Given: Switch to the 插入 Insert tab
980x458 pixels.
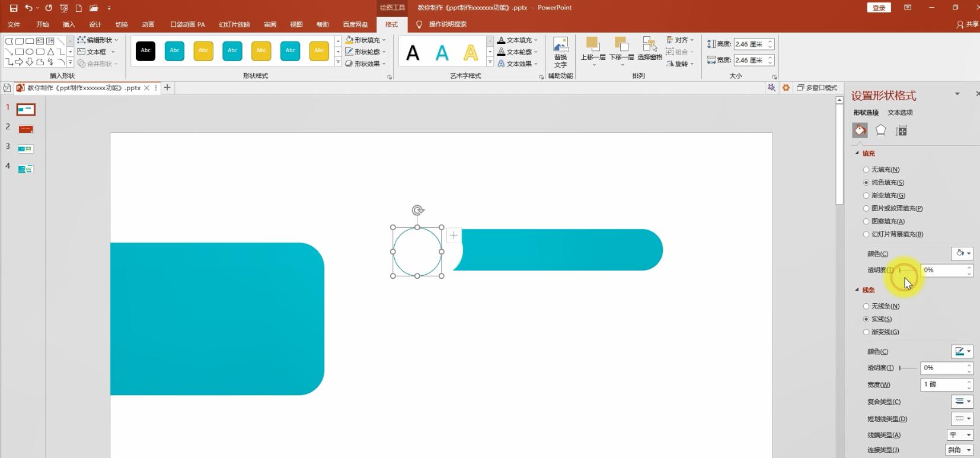Looking at the screenshot, I should [x=69, y=24].
